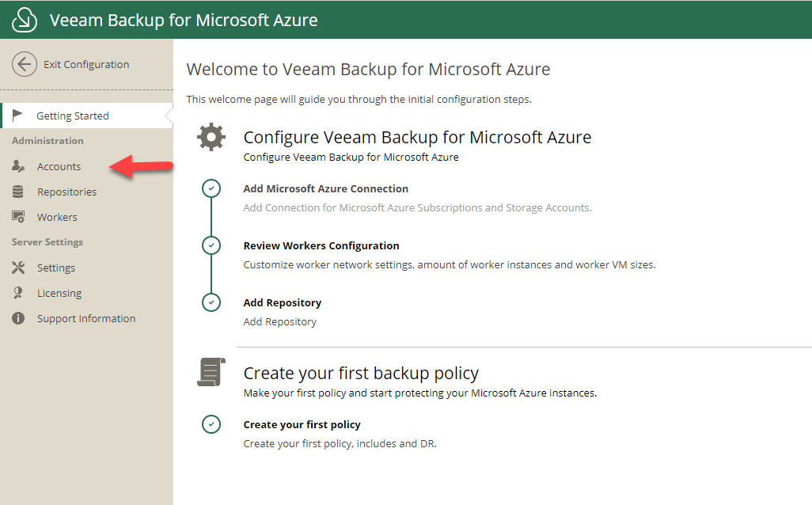This screenshot has height=505, width=812.
Task: Click 'Create your first policy, includes and DR.' text
Action: coord(340,443)
